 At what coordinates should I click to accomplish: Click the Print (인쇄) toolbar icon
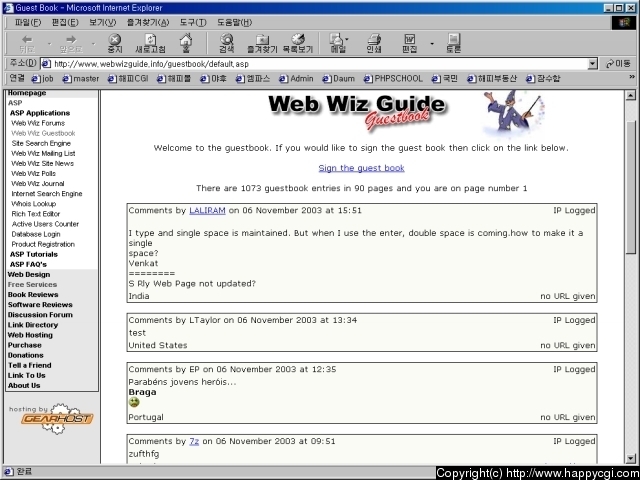pos(374,43)
